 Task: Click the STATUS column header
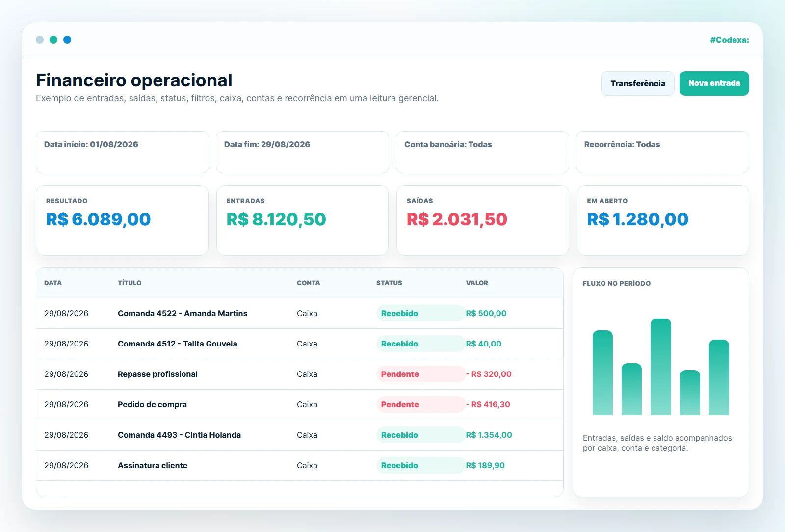point(389,283)
